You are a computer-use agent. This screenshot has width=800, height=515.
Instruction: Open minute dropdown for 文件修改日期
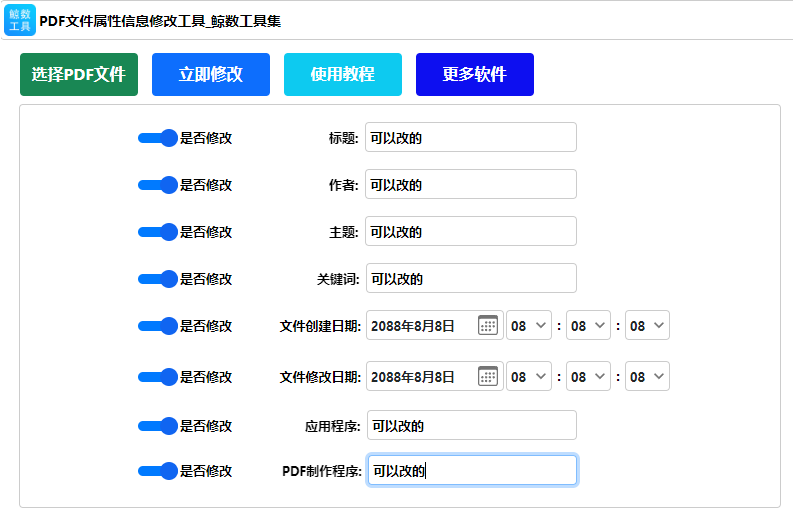[588, 376]
